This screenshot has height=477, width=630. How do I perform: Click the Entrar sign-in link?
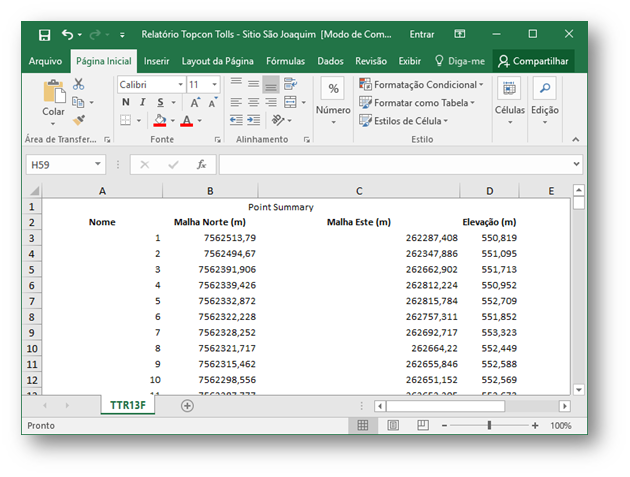click(422, 34)
